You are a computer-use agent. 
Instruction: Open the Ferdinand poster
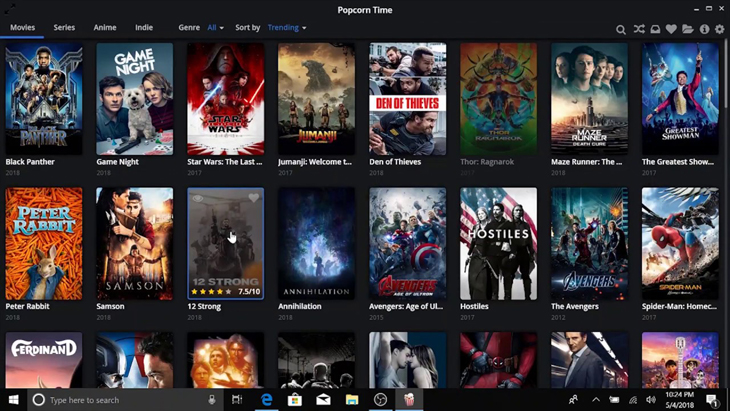tap(44, 360)
